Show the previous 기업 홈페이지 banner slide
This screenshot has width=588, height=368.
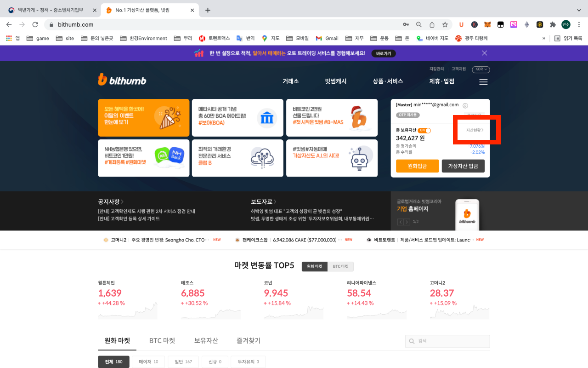tap(400, 222)
